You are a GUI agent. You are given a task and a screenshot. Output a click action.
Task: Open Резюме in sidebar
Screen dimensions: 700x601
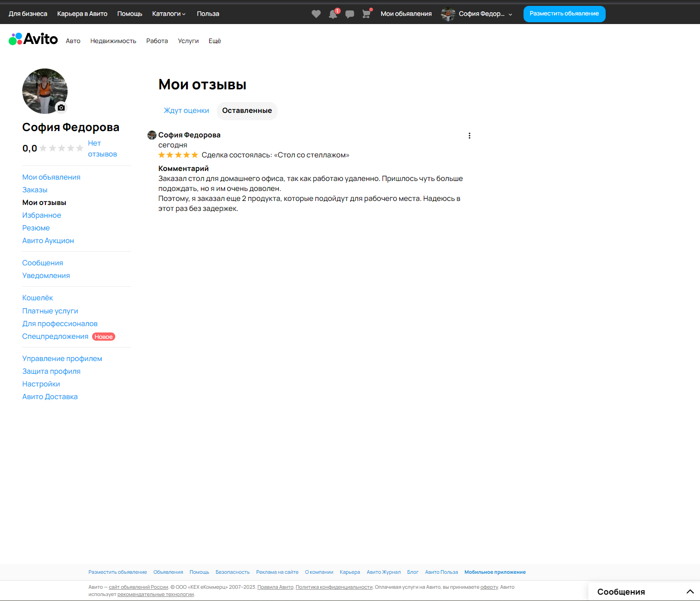tap(36, 228)
